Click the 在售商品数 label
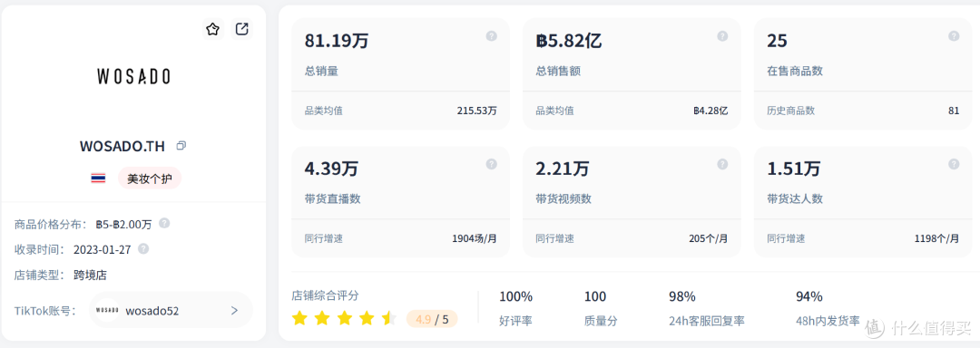 [x=795, y=71]
